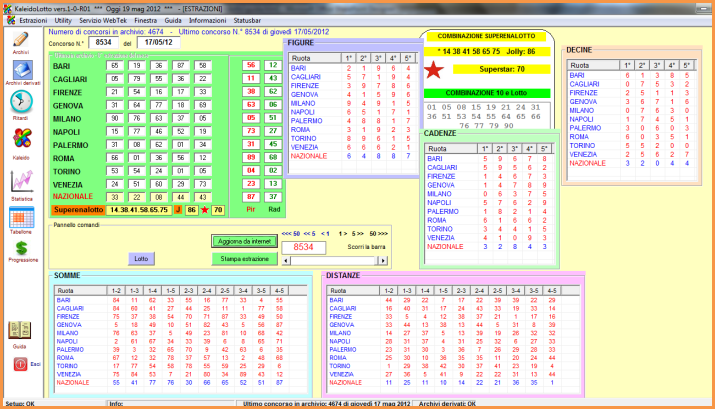Select MILANO row in CADENZE table
The width and height of the screenshot is (715, 409).
click(488, 194)
